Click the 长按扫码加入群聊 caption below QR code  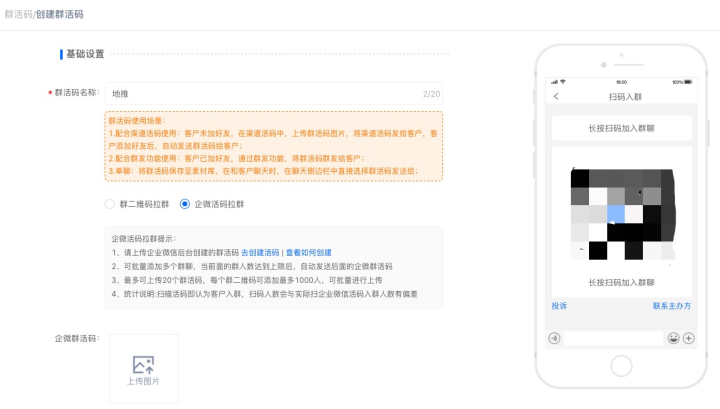pos(621,282)
